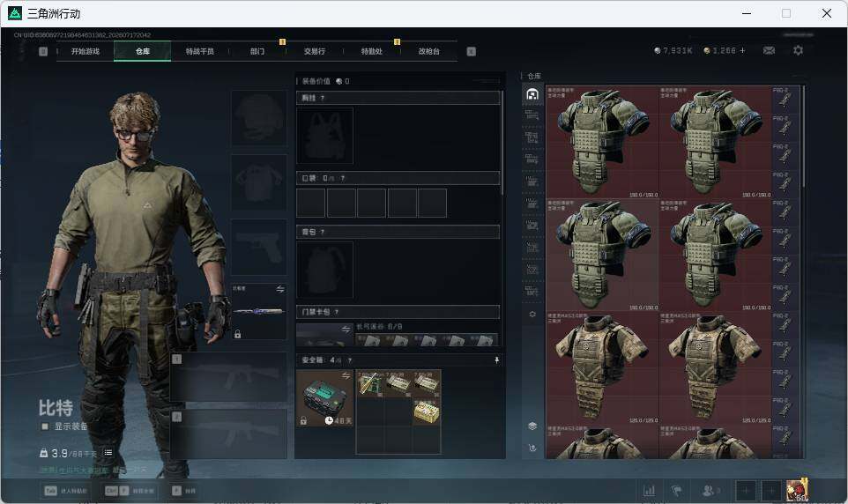
Task: Select the empty body armor equipment slot
Action: coord(259,182)
